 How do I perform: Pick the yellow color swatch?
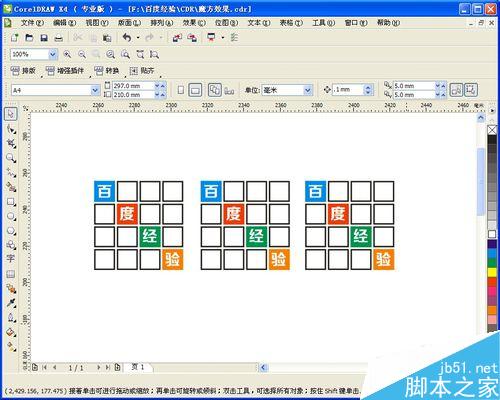(492, 272)
